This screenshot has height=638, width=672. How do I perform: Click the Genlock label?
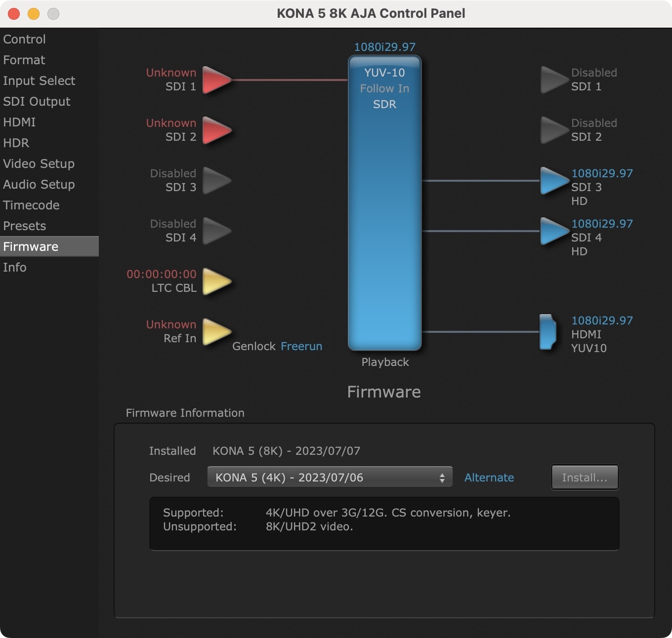[254, 346]
